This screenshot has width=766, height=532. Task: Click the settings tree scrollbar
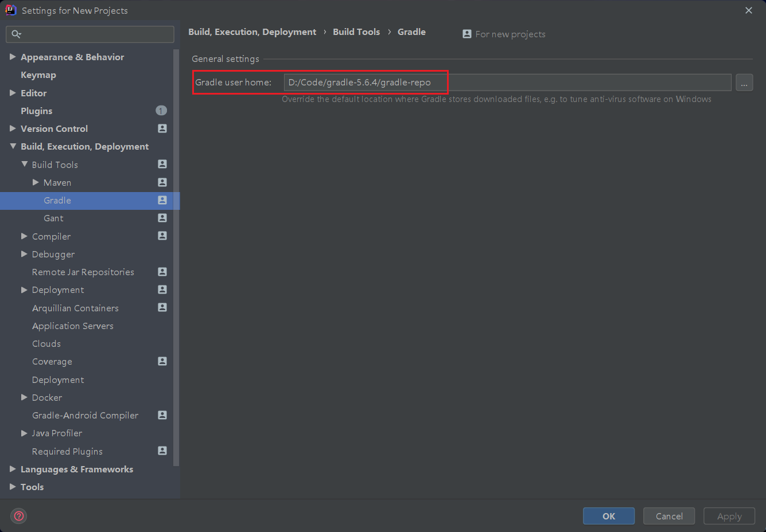176,258
